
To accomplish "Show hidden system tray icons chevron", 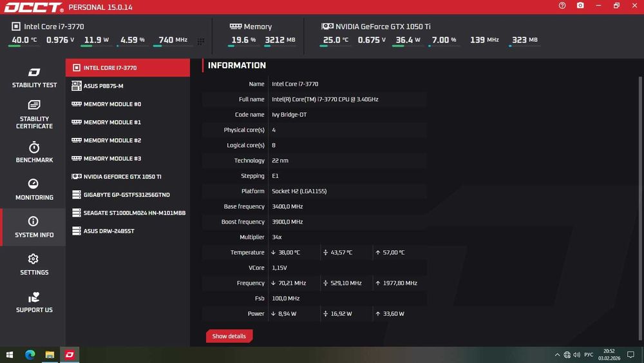I will click(x=557, y=355).
